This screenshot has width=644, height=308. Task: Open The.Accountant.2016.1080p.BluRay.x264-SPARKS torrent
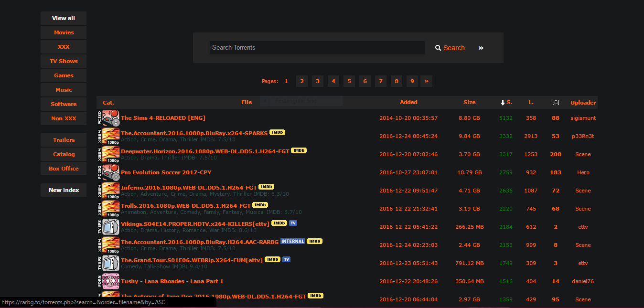(194, 133)
